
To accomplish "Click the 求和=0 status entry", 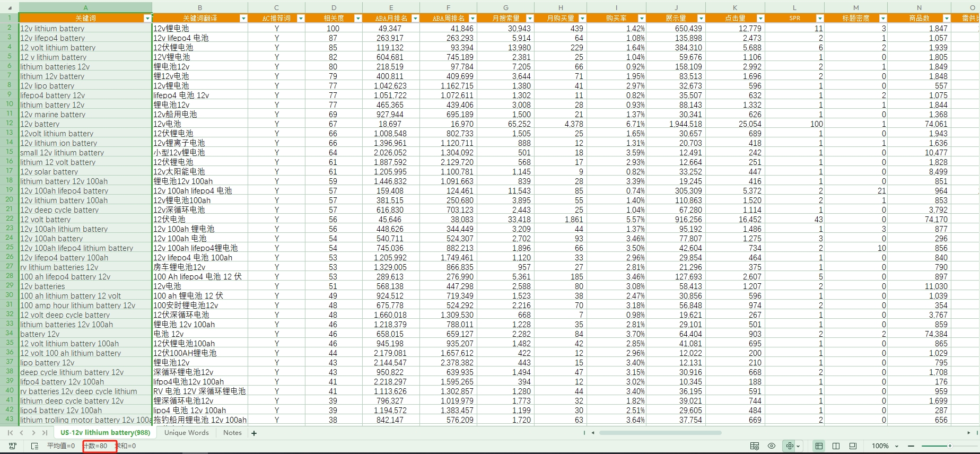I will [x=126, y=446].
